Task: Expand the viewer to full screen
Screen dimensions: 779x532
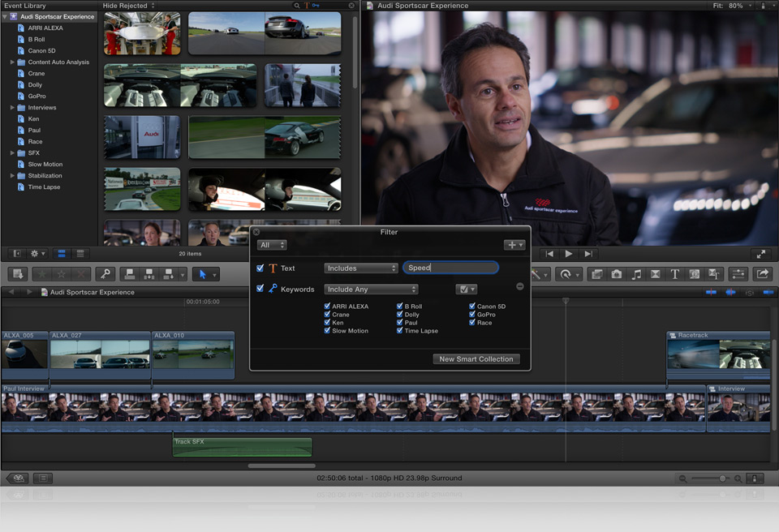Action: [760, 255]
